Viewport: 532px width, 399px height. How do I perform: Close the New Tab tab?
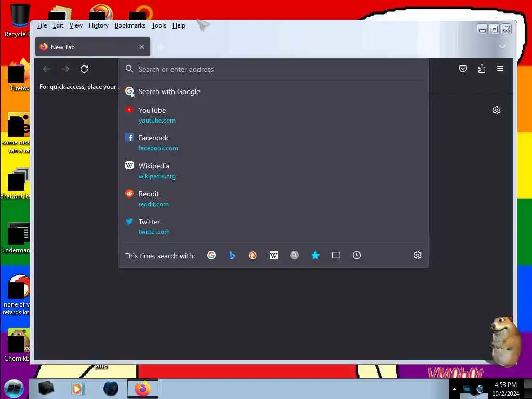142,47
